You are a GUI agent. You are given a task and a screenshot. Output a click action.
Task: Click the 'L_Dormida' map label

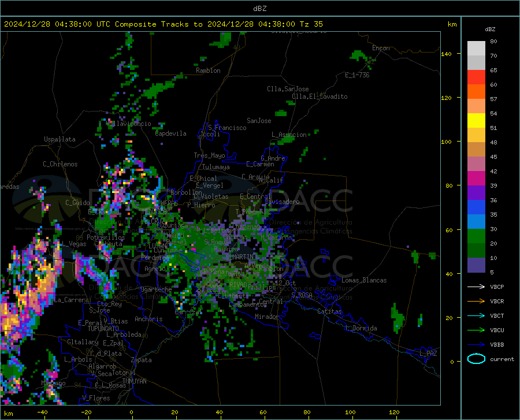pyautogui.click(x=361, y=328)
